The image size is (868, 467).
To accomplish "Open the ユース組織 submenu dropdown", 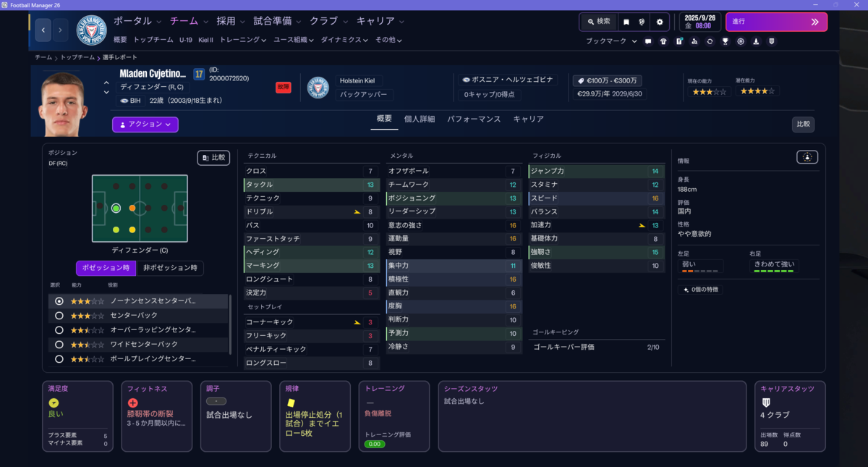I will (294, 40).
